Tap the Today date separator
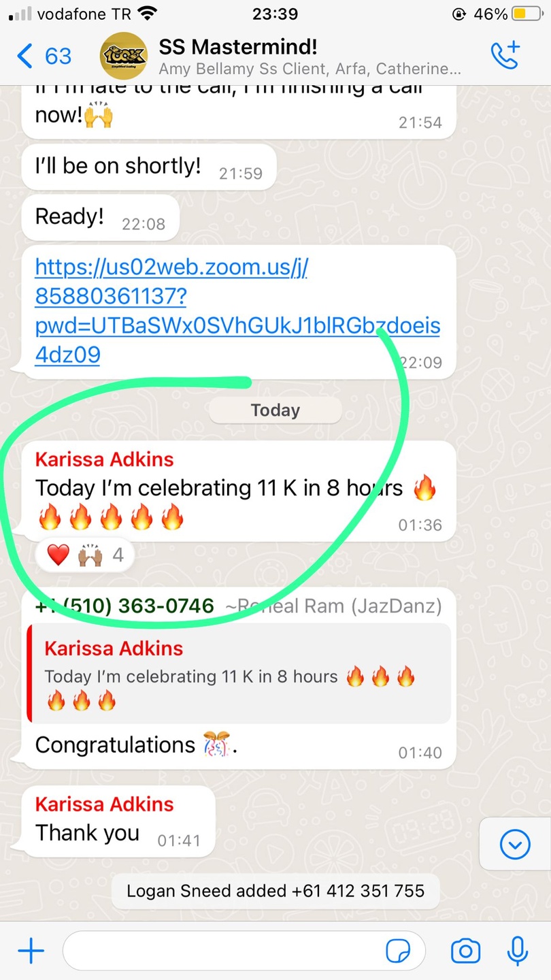The image size is (551, 980). [x=275, y=410]
